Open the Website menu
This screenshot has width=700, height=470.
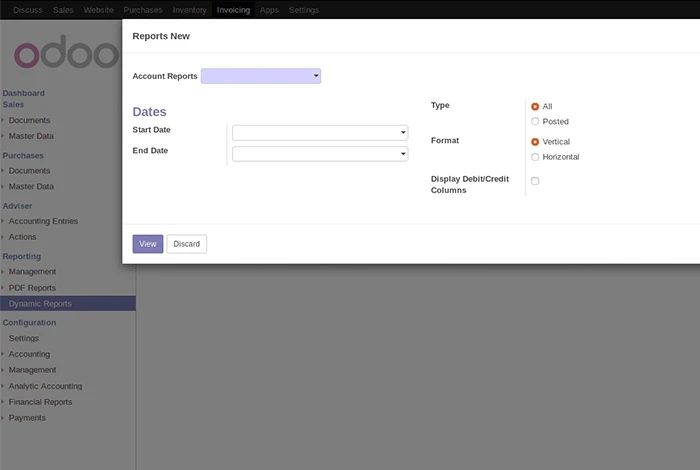(98, 10)
